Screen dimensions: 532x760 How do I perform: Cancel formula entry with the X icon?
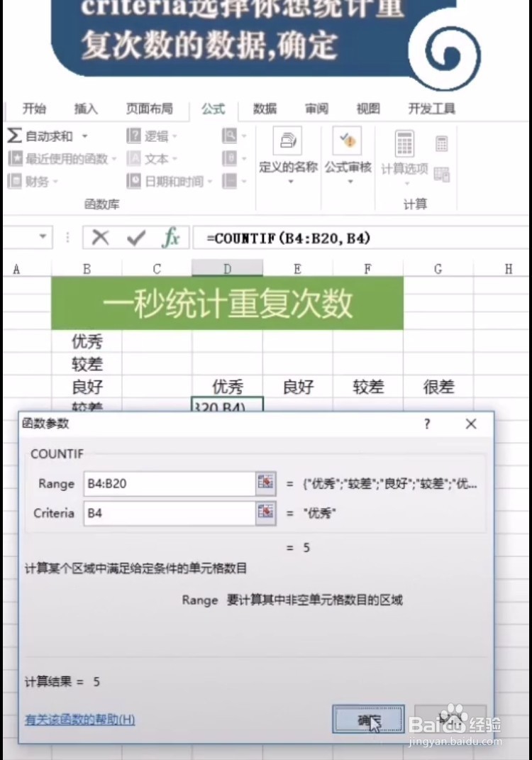coord(100,238)
